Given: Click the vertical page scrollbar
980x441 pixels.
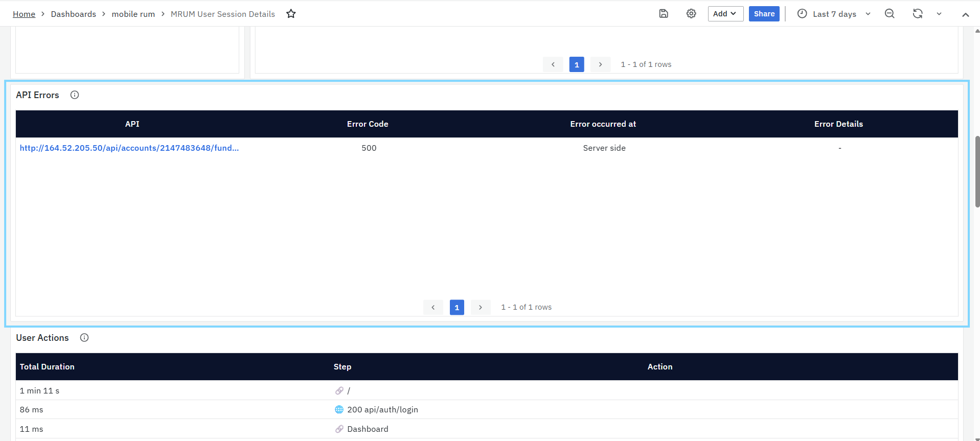Looking at the screenshot, I should tap(977, 172).
